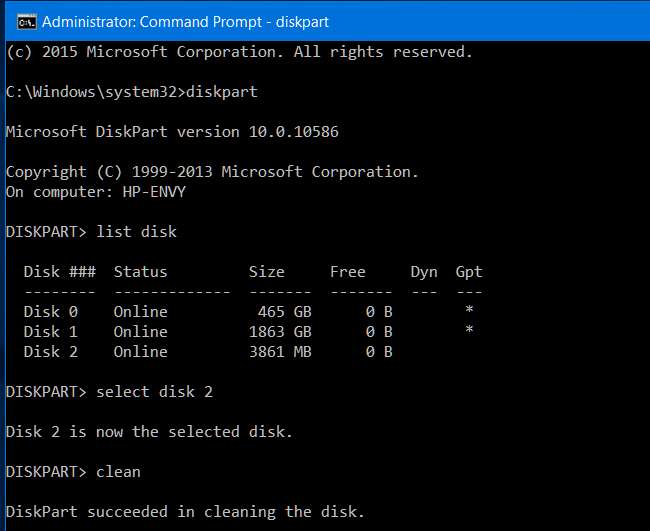650x531 pixels.
Task: Click the 'Administrator: Command Prompt - diskpart' title bar
Action: coord(185,21)
